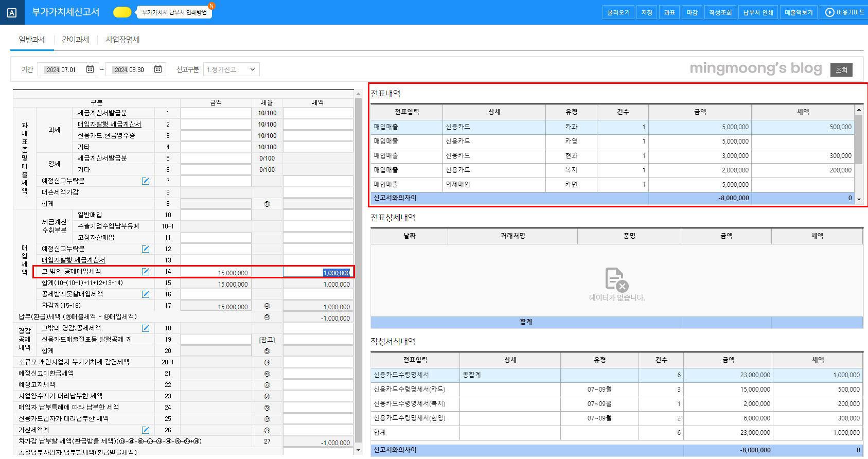
Task: Select 신용카드수령명세서 총합계 row
Action: (616, 375)
